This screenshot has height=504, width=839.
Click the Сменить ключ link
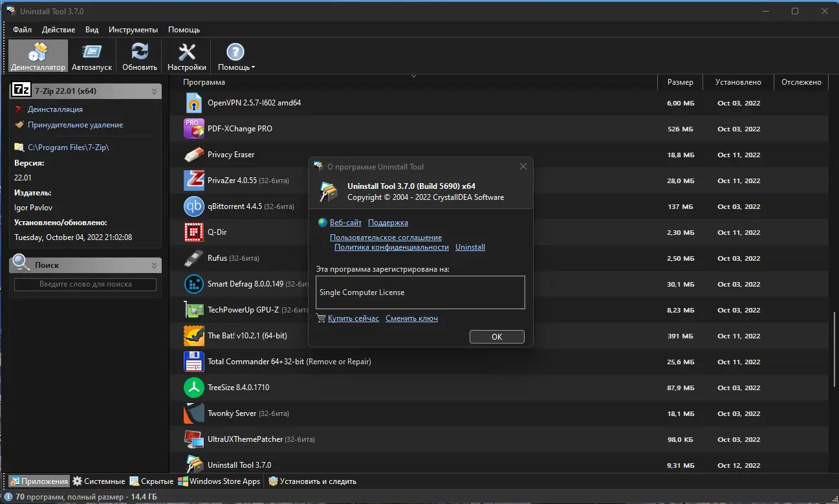411,318
